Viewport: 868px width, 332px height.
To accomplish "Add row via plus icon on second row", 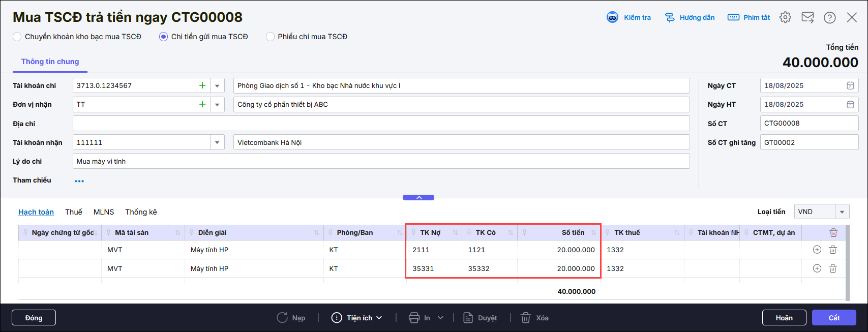I will coord(817,268).
